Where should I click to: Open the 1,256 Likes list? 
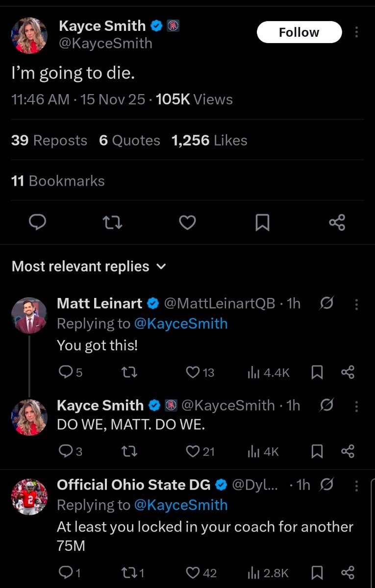(x=209, y=141)
